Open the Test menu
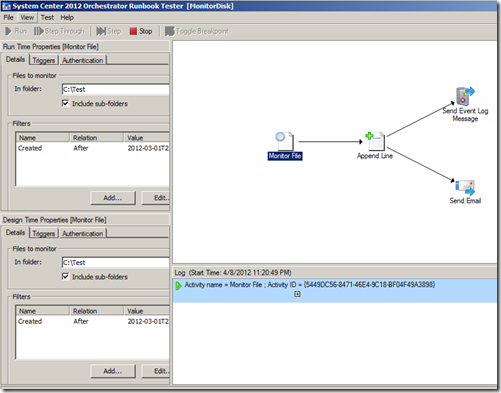Viewport: 501px width, 393px height. (x=47, y=18)
